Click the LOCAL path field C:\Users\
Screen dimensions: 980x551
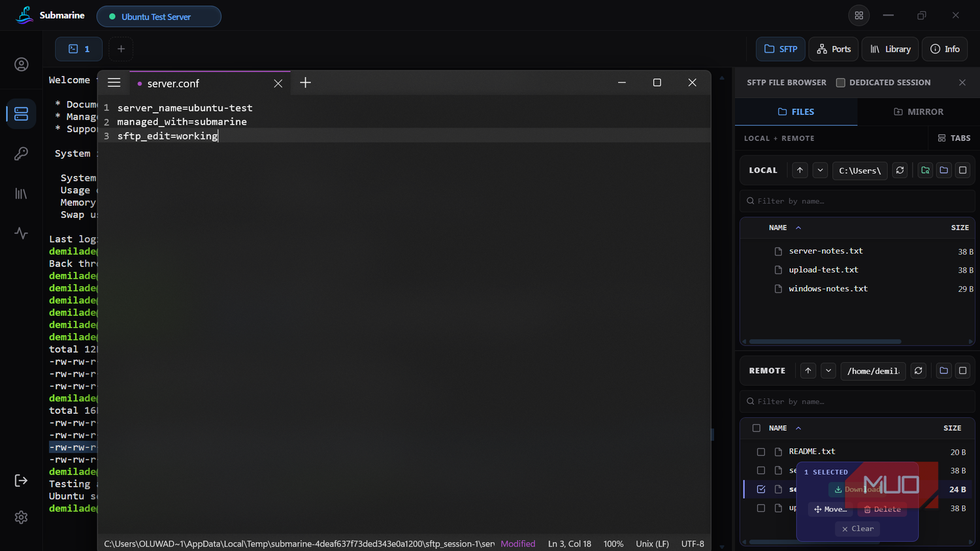pyautogui.click(x=860, y=170)
